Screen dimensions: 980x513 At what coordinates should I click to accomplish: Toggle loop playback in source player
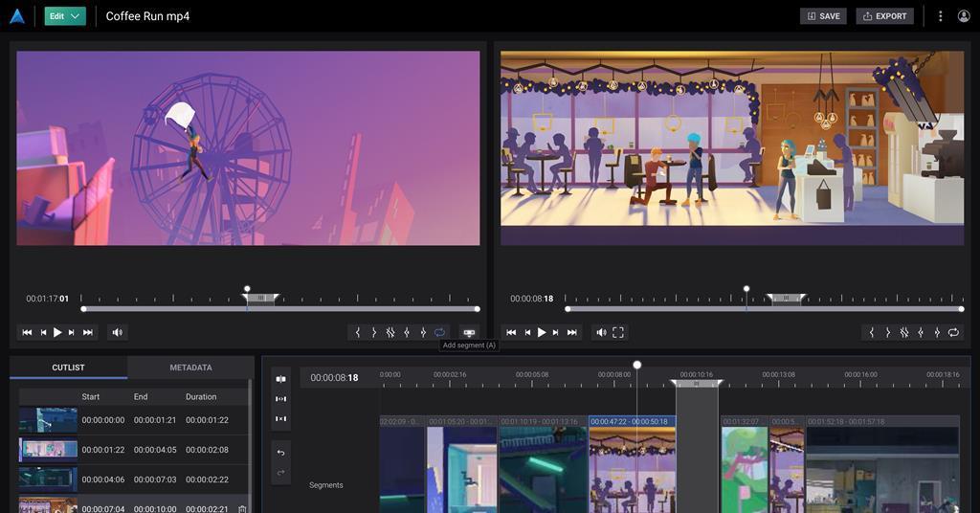(x=439, y=332)
